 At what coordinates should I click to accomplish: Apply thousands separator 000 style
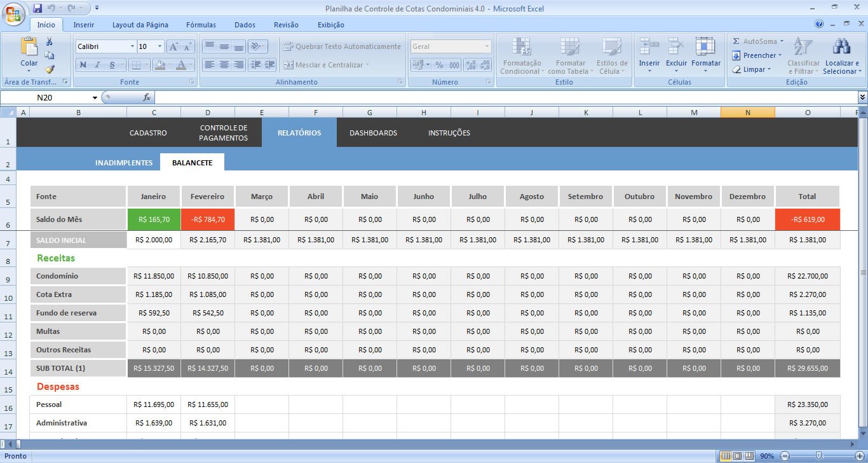pos(454,65)
